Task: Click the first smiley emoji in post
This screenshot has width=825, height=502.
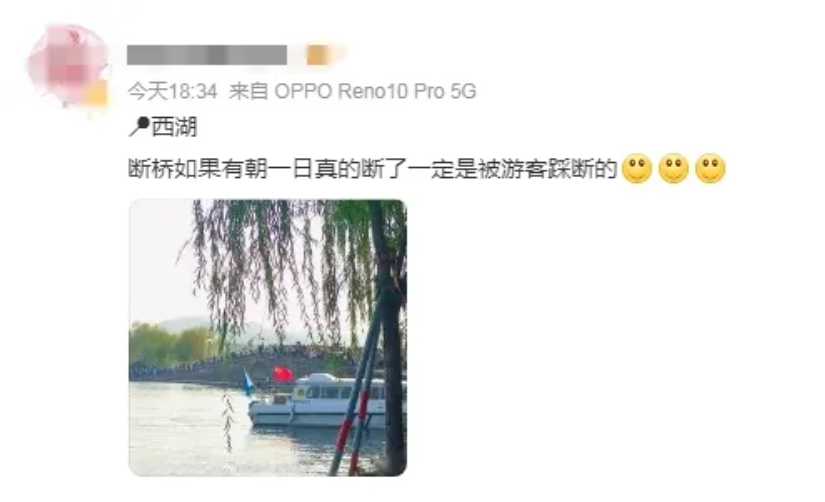Action: point(637,168)
